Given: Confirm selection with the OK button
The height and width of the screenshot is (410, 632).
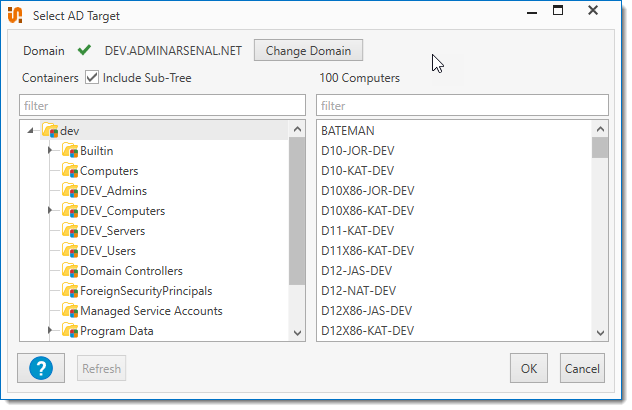Looking at the screenshot, I should point(529,368).
